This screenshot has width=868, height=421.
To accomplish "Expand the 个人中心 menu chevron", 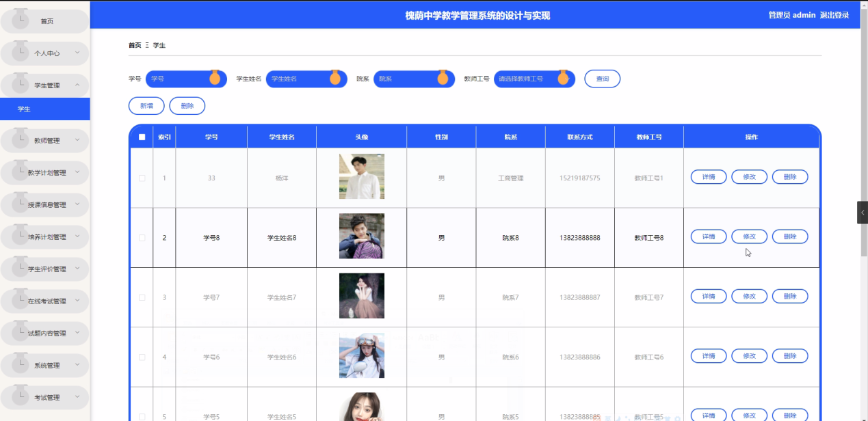I will [x=77, y=53].
